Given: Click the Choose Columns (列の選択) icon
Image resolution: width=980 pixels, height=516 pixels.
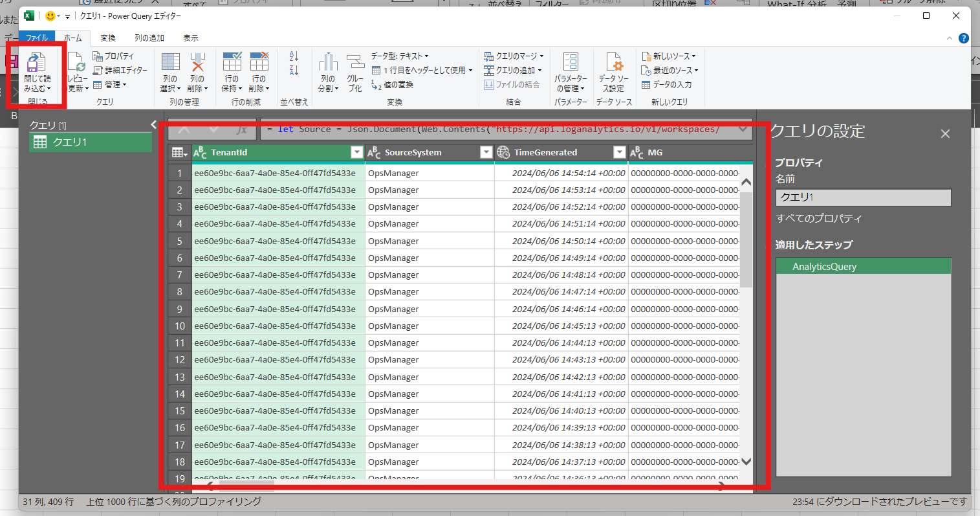Looking at the screenshot, I should (x=170, y=62).
